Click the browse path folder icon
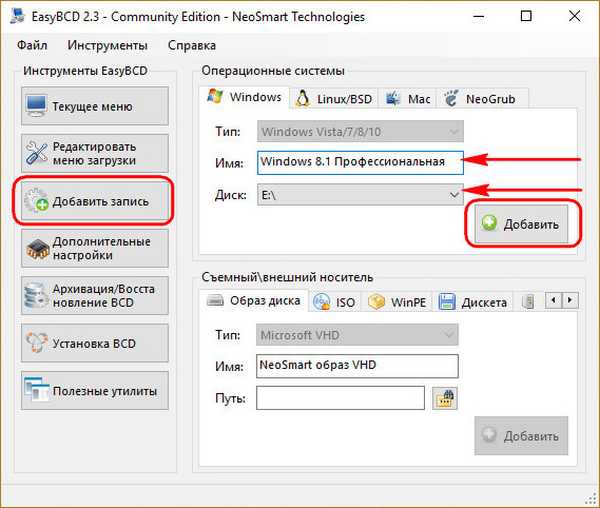 pos(444,398)
